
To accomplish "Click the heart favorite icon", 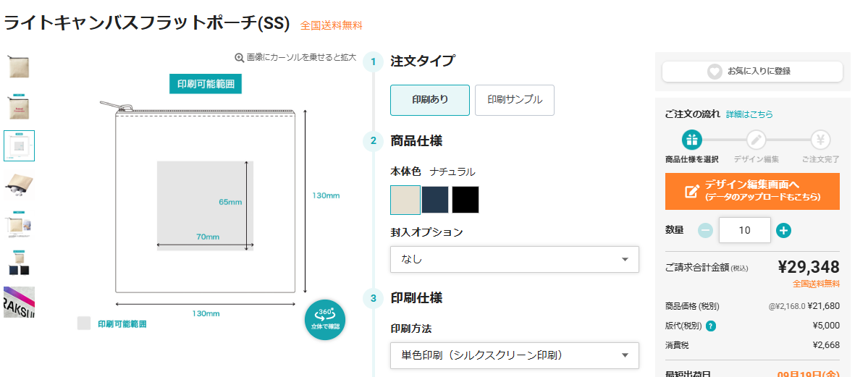I will tap(715, 72).
